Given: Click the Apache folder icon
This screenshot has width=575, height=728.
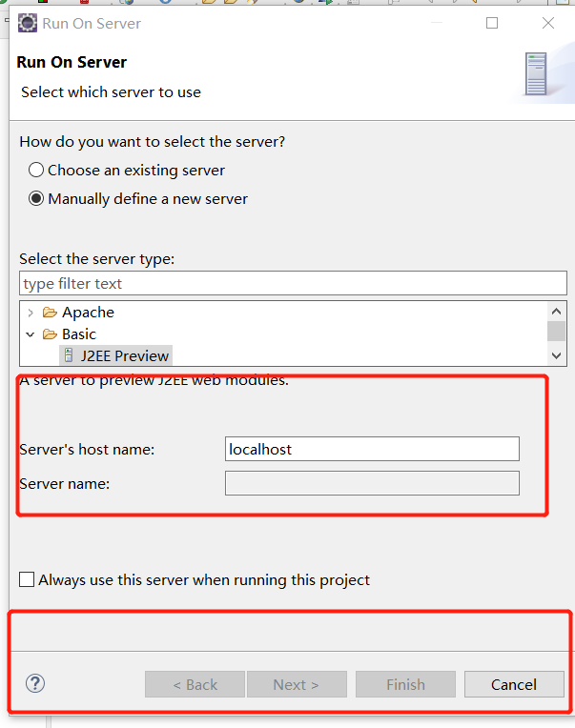Looking at the screenshot, I should 50,313.
